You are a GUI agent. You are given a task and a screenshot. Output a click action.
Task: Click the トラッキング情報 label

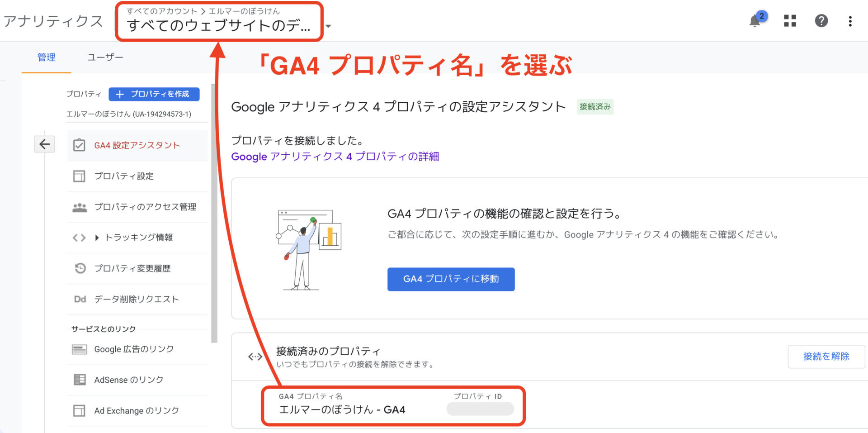coord(139,238)
